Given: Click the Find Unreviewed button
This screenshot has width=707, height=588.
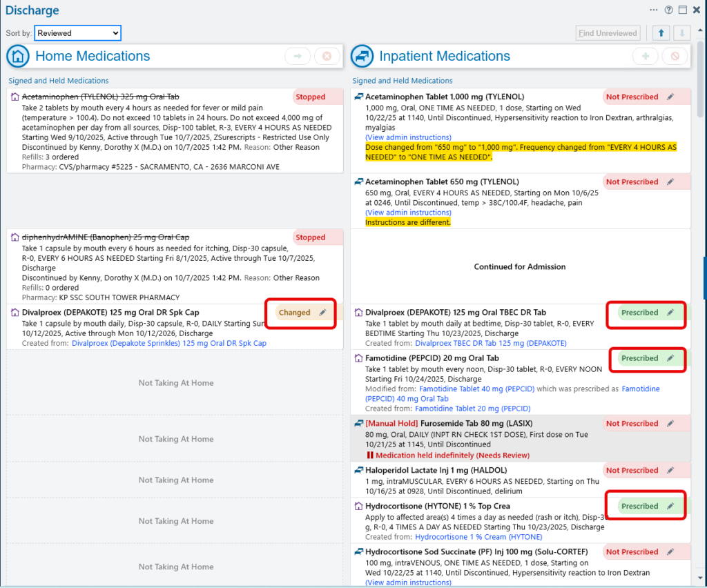Looking at the screenshot, I should click(x=608, y=33).
